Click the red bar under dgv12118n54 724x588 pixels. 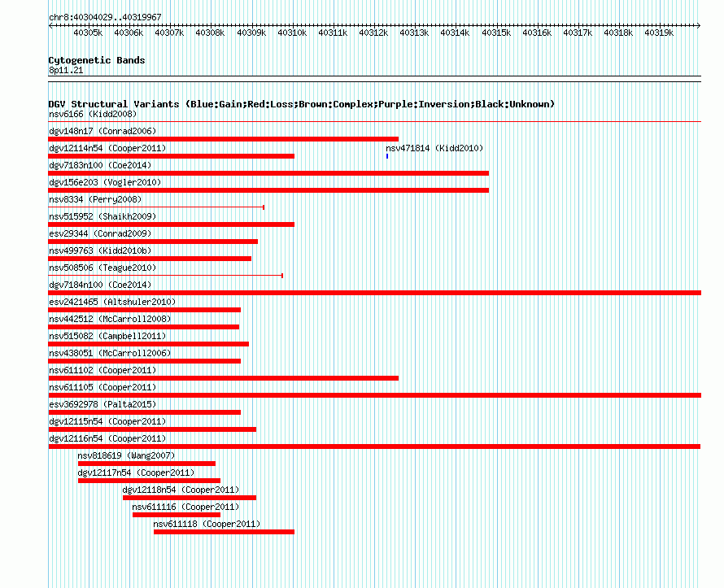[x=190, y=498]
